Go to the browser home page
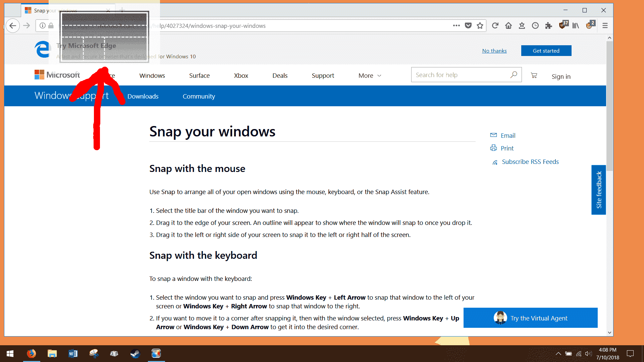This screenshot has width=644, height=362. coord(508,25)
